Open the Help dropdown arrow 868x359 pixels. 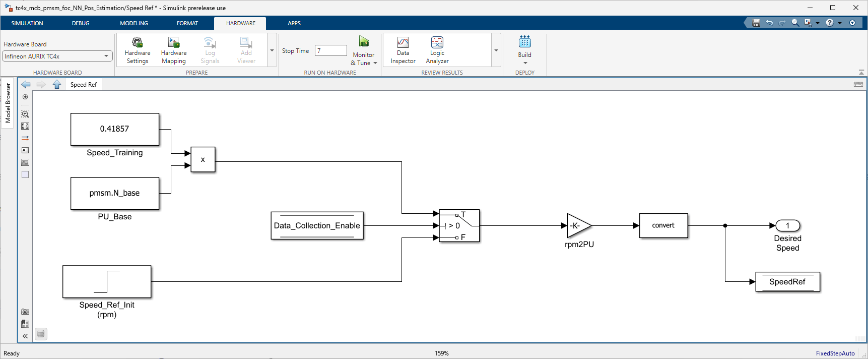point(840,23)
